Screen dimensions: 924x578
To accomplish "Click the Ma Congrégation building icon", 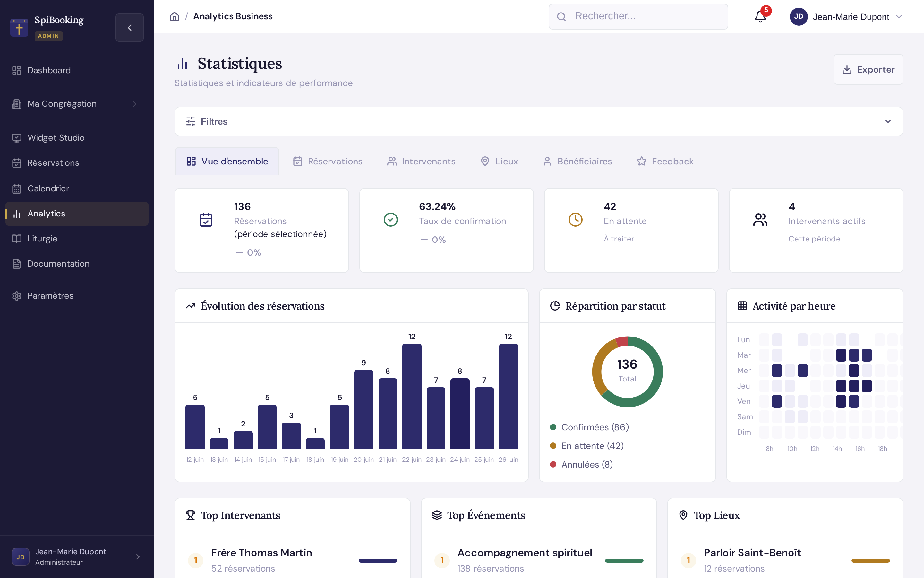I will click(x=16, y=104).
